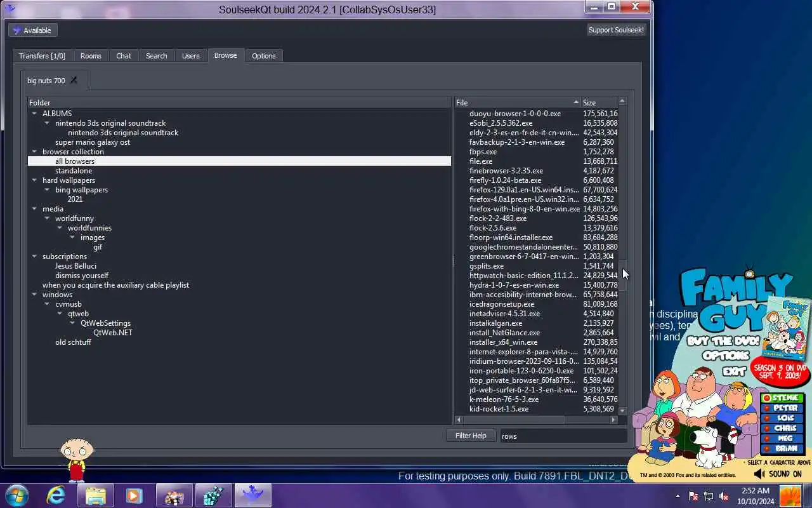Open the Filter Help button
812x508 pixels.
[471, 436]
